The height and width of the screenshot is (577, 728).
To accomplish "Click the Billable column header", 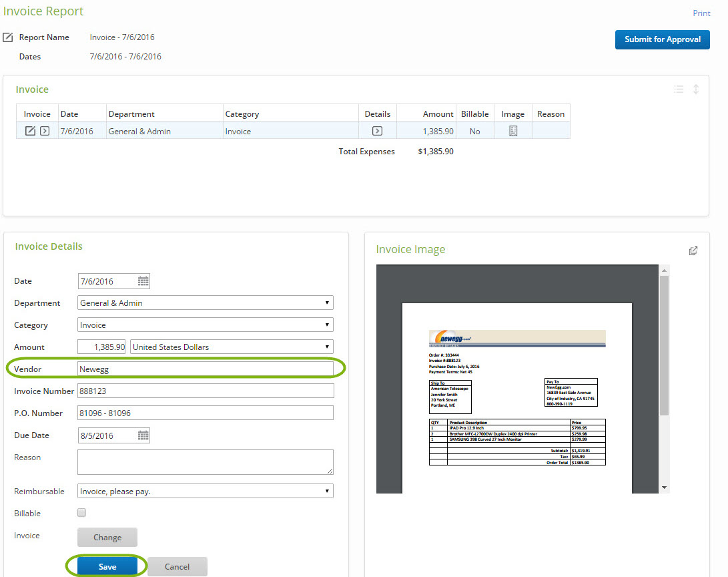I will (474, 114).
